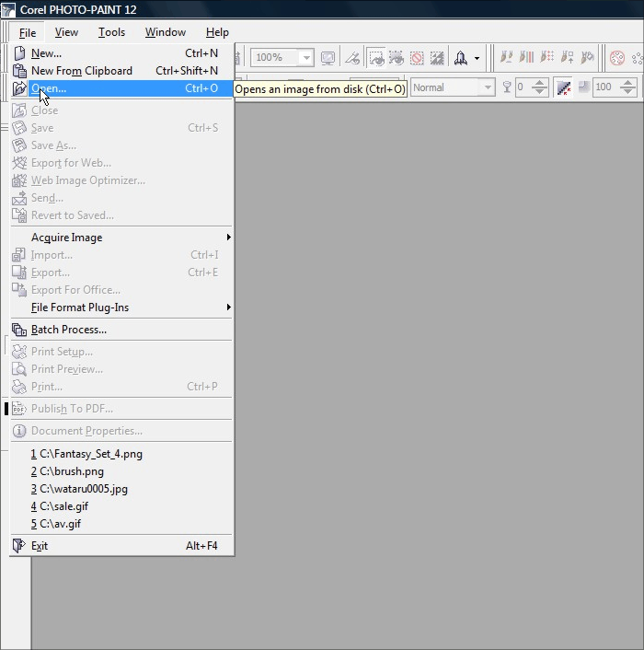Open the Normal merge mode dropdown
This screenshot has height=650, width=644.
487,87
